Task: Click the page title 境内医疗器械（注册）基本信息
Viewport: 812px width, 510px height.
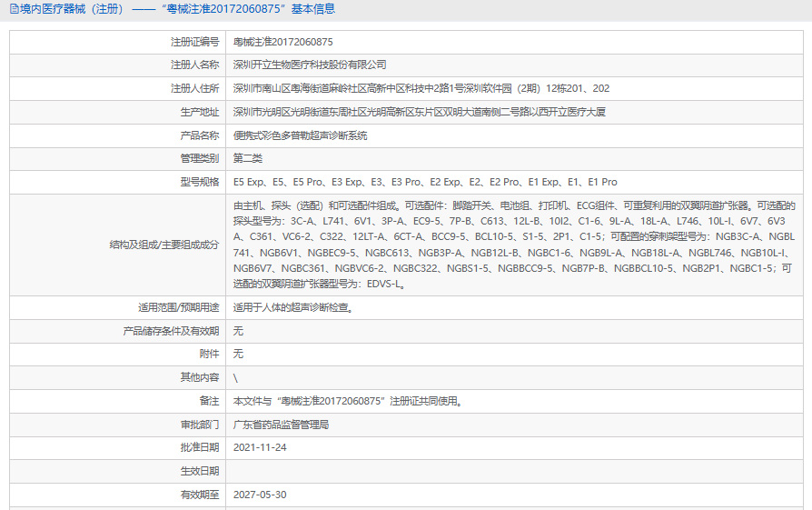Action: [178, 9]
